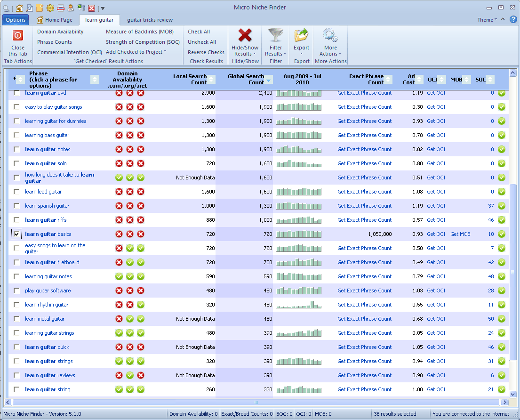Open Exact Phrase Count column sort arrows
The height and width of the screenshot is (420, 520).
coord(388,79)
